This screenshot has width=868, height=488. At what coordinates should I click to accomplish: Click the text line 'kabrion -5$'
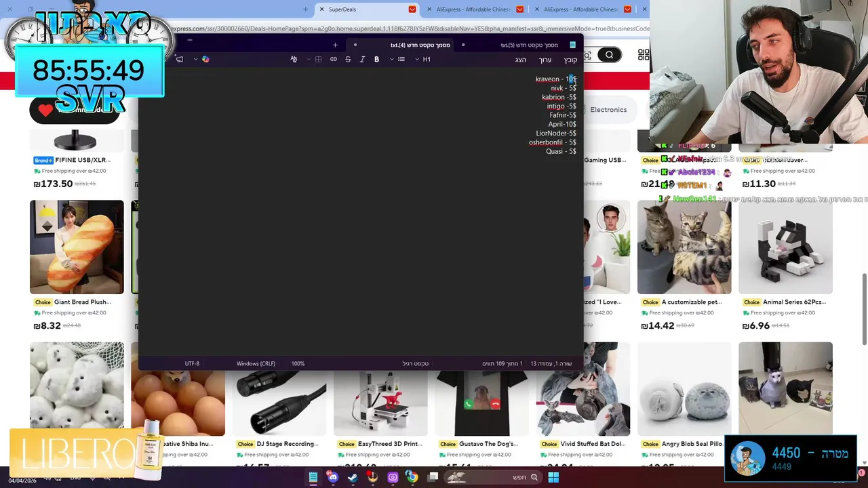(x=559, y=98)
